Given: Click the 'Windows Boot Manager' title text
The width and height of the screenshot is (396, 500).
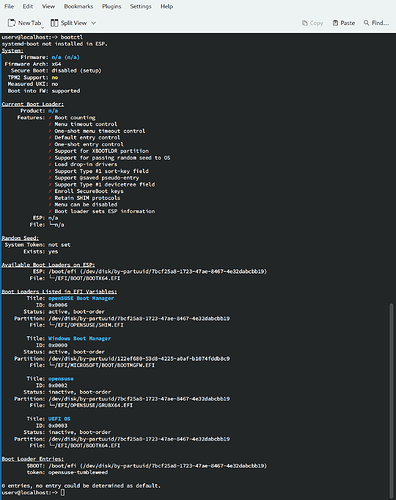Looking at the screenshot, I should [80, 338].
